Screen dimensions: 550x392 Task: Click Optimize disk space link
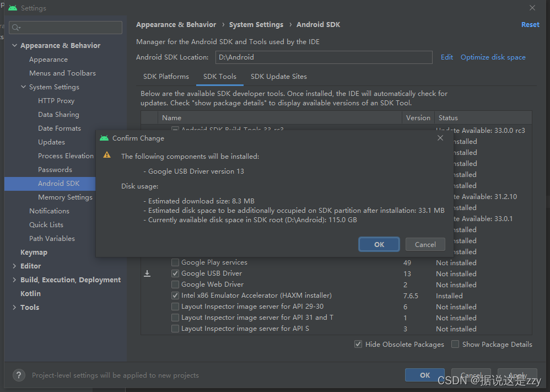[x=493, y=57]
